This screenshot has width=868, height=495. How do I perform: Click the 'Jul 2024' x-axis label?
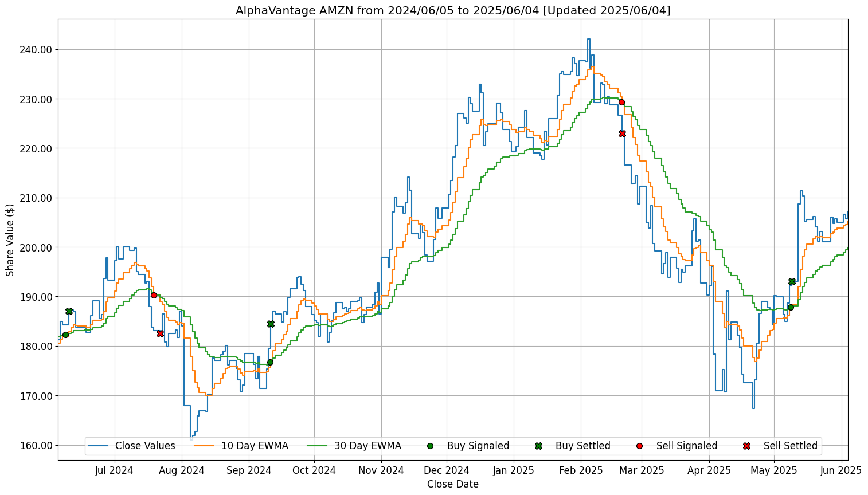tap(114, 470)
